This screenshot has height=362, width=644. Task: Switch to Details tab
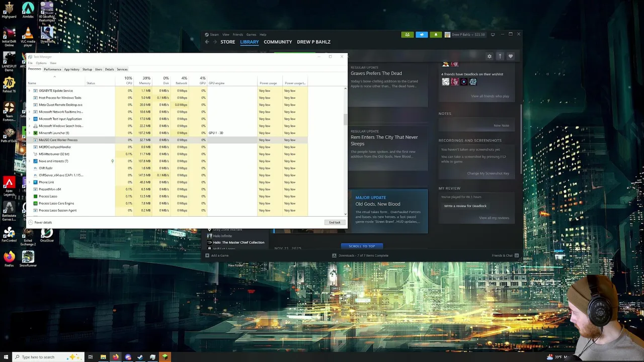tap(109, 69)
